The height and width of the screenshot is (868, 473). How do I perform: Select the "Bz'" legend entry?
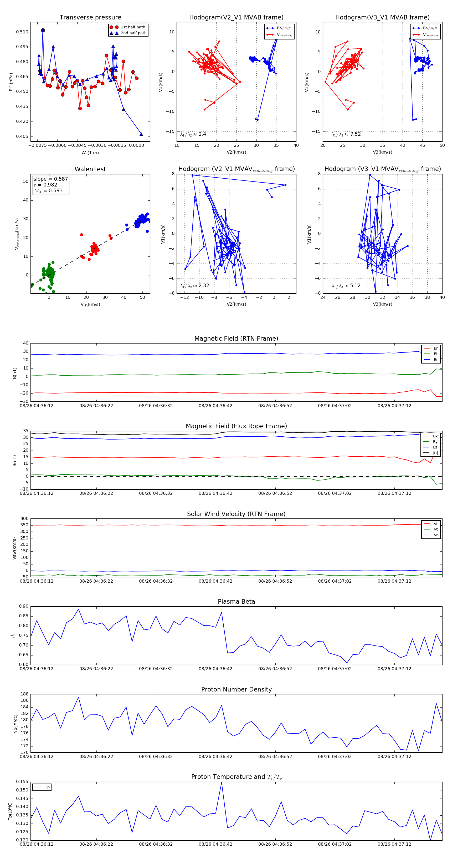pos(431,447)
